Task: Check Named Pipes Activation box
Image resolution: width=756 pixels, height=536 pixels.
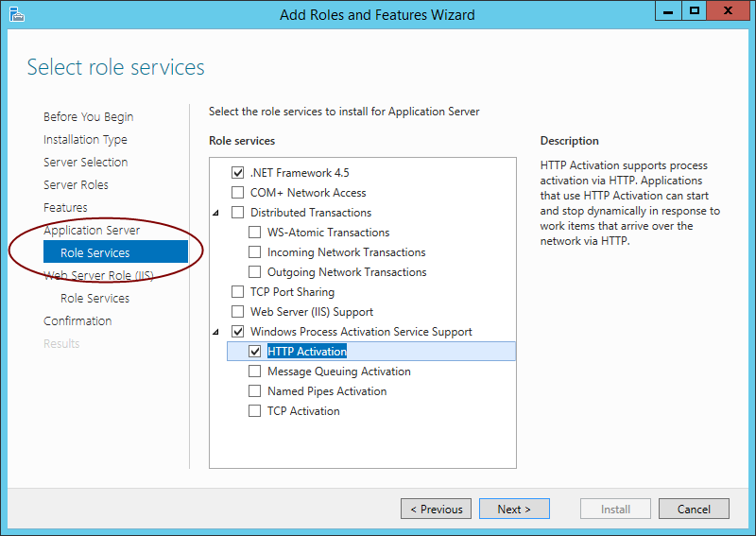Action: click(254, 390)
